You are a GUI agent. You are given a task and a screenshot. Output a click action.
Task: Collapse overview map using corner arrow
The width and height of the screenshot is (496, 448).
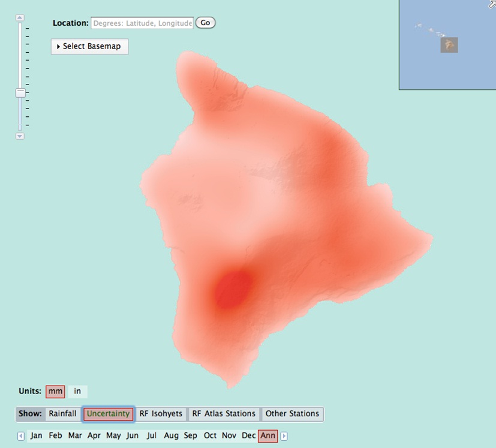pyautogui.click(x=492, y=4)
